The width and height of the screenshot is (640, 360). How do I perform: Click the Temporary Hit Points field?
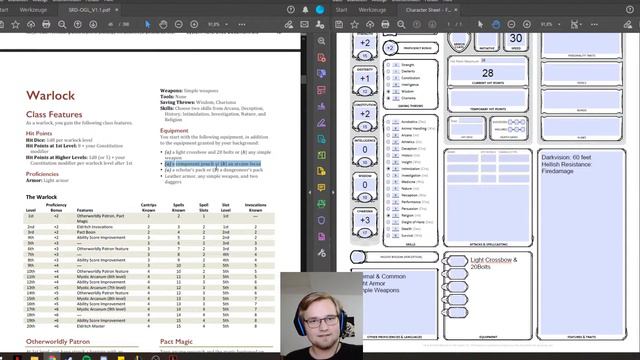(x=488, y=98)
